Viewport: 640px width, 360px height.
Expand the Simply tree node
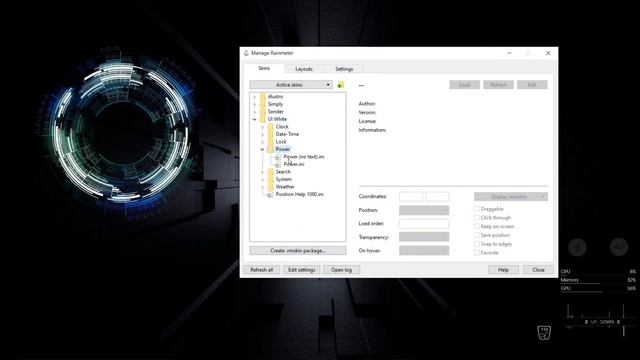tap(255, 104)
